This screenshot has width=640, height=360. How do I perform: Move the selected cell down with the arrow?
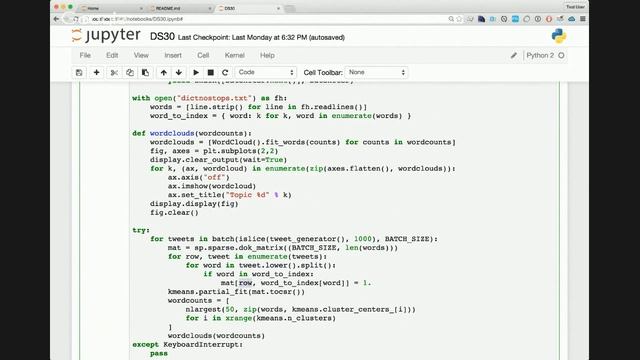tap(179, 73)
